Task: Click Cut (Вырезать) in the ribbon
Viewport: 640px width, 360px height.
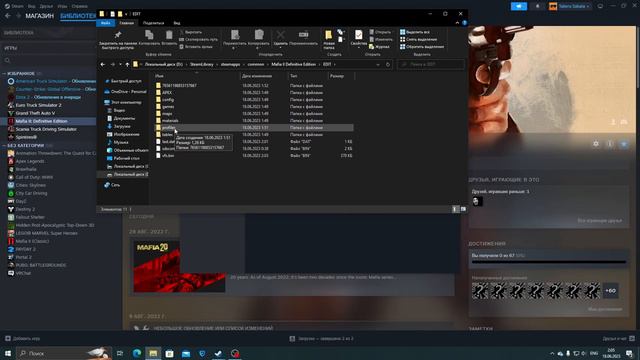Action: (191, 32)
